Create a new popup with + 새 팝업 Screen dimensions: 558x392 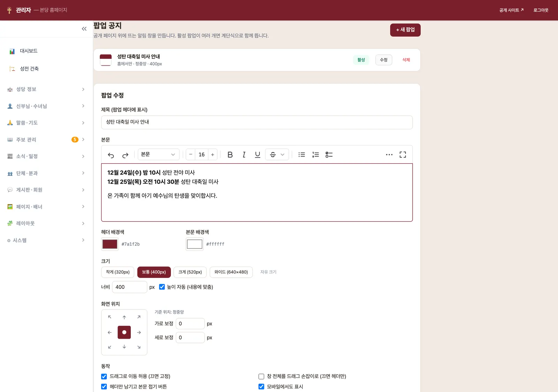[405, 30]
